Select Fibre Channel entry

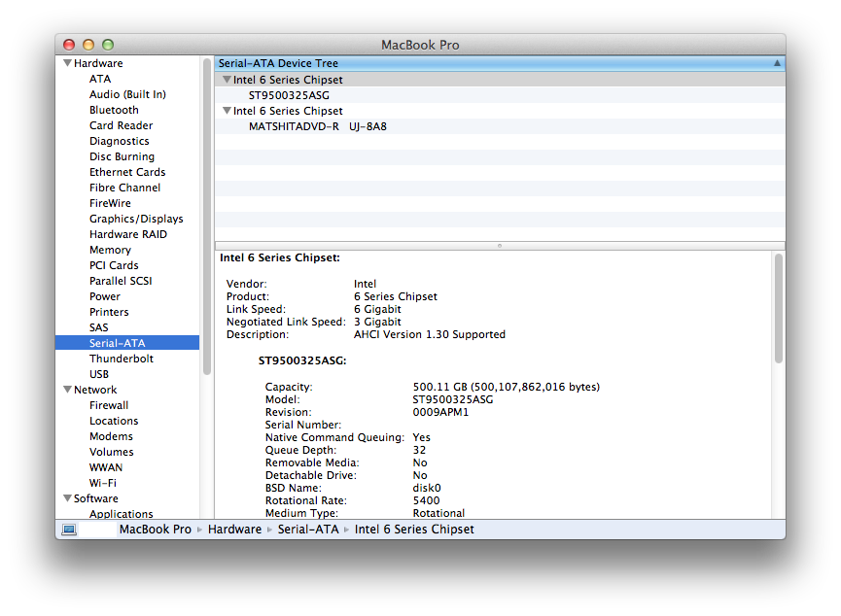(x=125, y=188)
